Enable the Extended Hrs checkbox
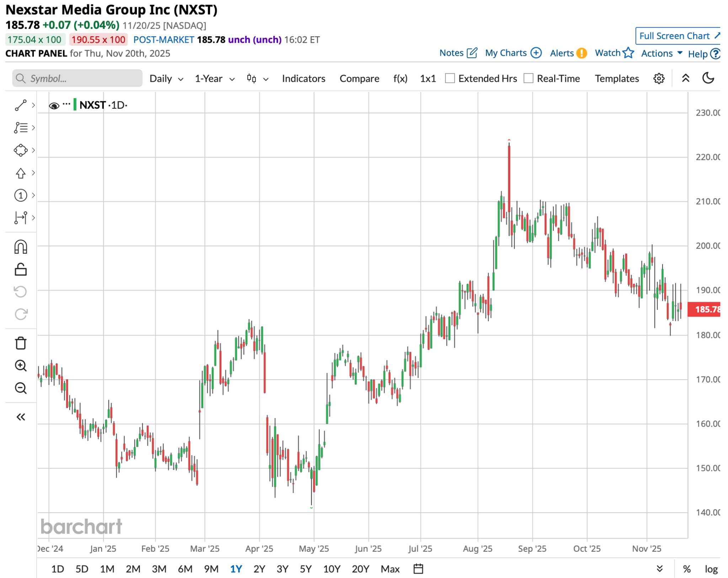This screenshot has height=578, width=728. (450, 78)
